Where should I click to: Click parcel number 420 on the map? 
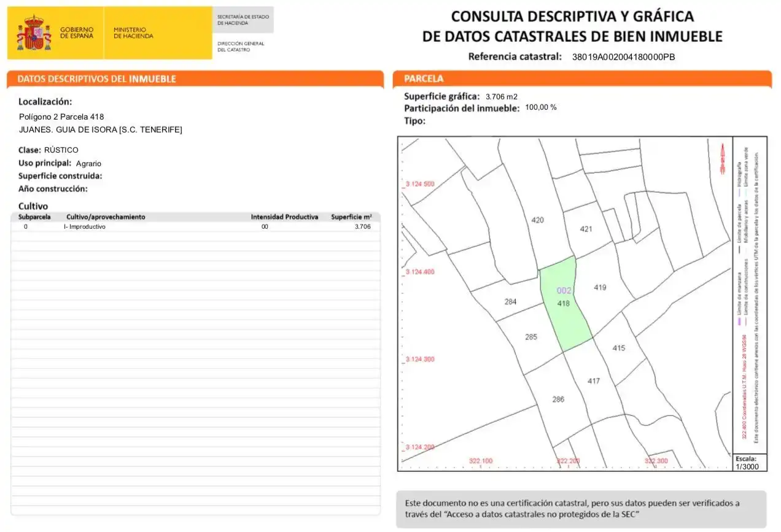point(537,220)
